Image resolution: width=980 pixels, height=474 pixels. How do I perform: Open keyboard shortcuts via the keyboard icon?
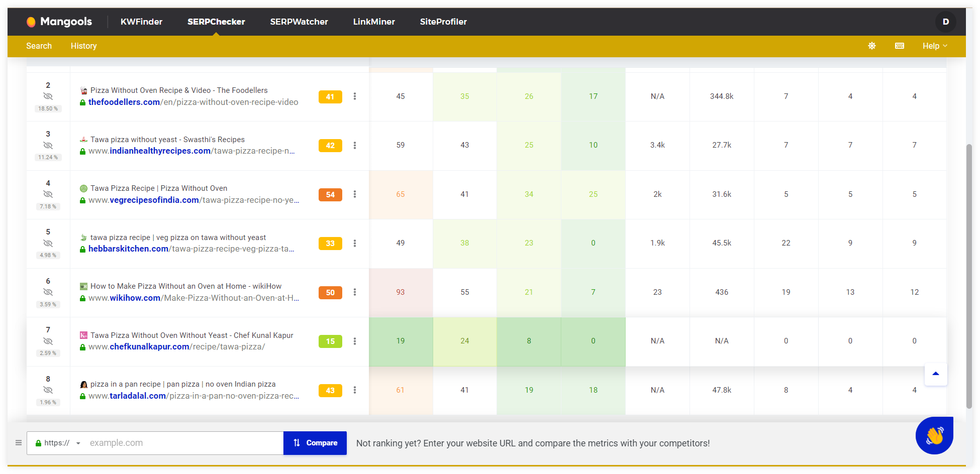[899, 46]
